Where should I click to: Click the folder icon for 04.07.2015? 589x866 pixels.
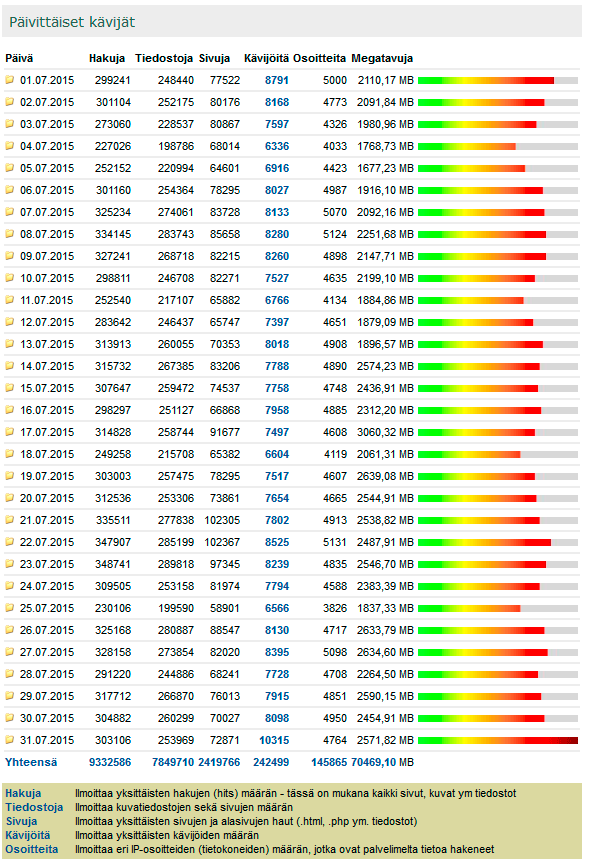(x=9, y=146)
